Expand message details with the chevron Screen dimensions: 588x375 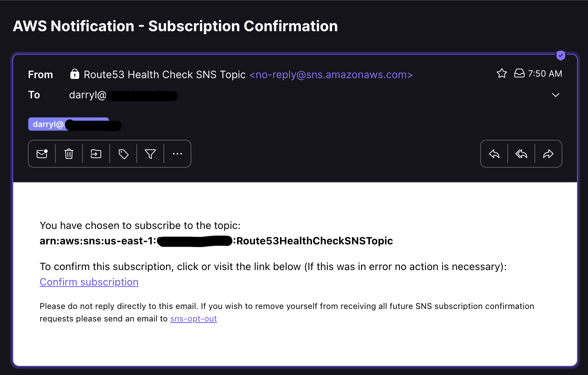(556, 95)
